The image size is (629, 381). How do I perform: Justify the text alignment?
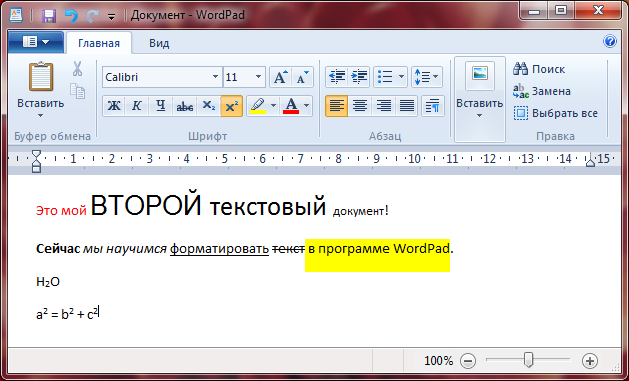(407, 106)
